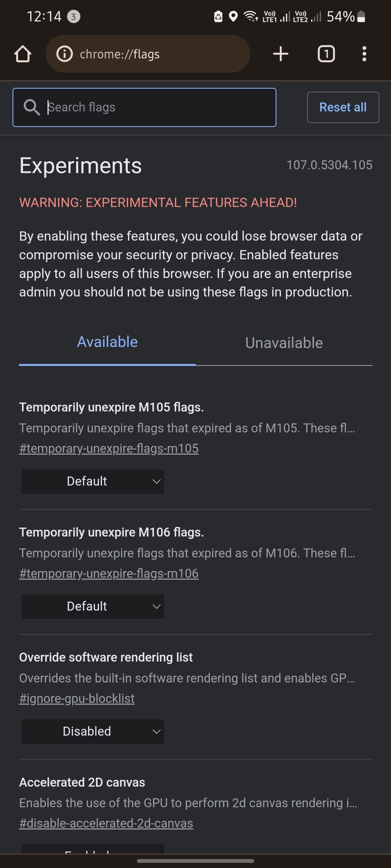Select the Available tab
This screenshot has height=868, width=391.
click(107, 342)
